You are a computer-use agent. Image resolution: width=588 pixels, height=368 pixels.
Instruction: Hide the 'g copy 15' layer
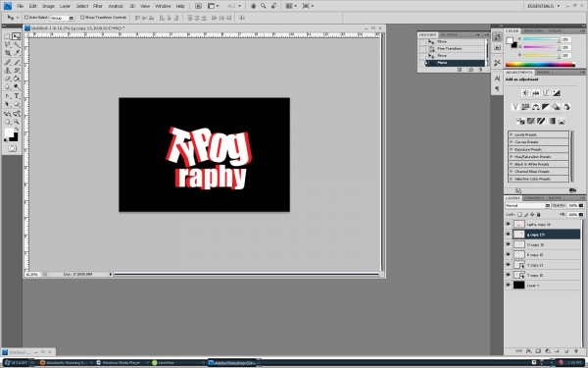point(508,235)
